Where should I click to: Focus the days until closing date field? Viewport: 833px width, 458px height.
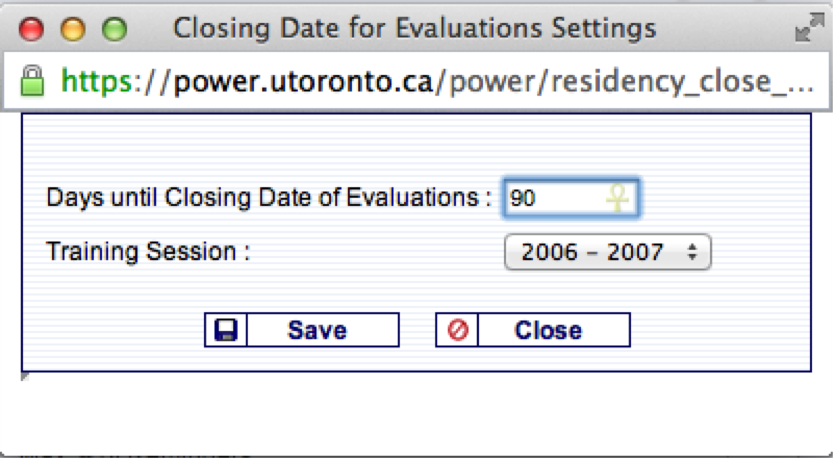(x=555, y=198)
